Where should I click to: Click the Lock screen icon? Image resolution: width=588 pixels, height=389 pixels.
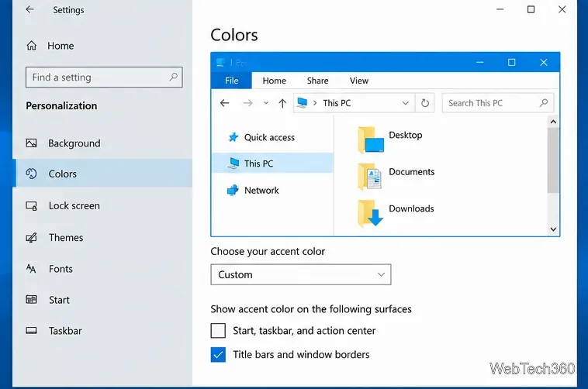(x=31, y=206)
